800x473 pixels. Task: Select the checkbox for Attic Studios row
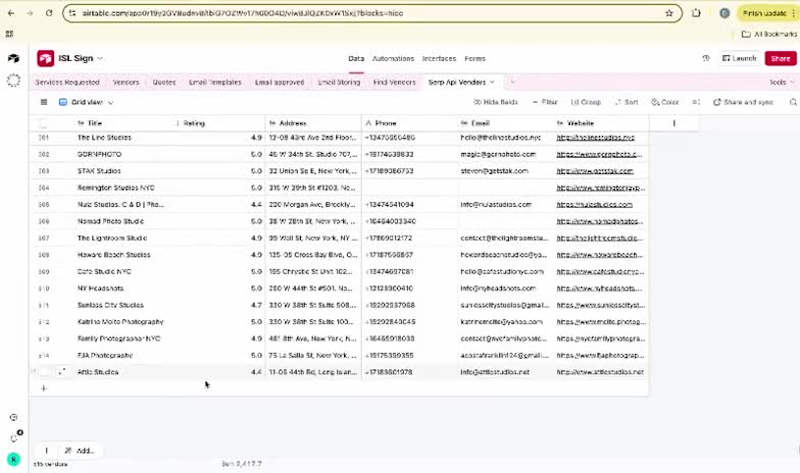click(x=44, y=372)
